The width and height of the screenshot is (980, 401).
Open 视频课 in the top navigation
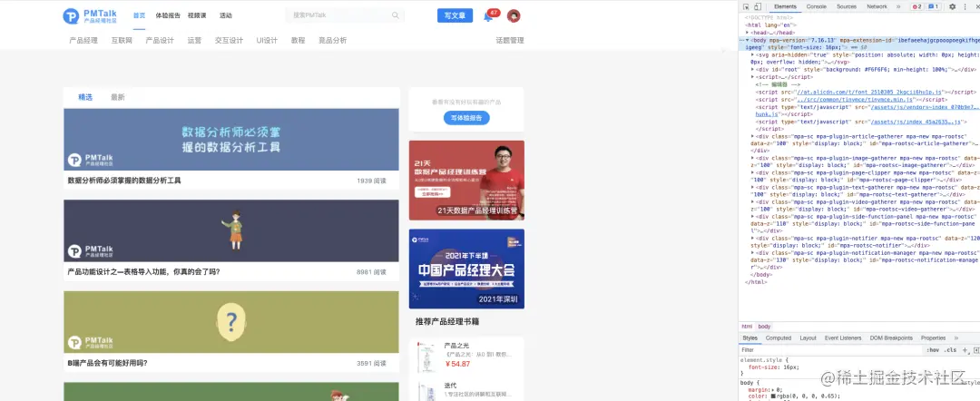197,15
